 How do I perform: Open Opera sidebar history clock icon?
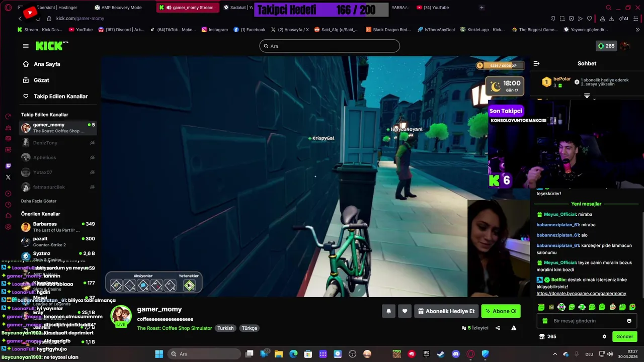click(8, 205)
